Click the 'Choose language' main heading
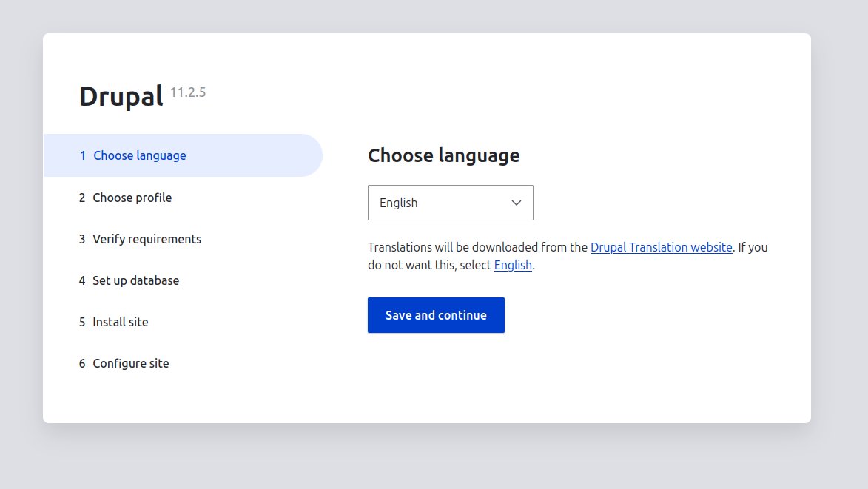868x489 pixels. tap(443, 155)
